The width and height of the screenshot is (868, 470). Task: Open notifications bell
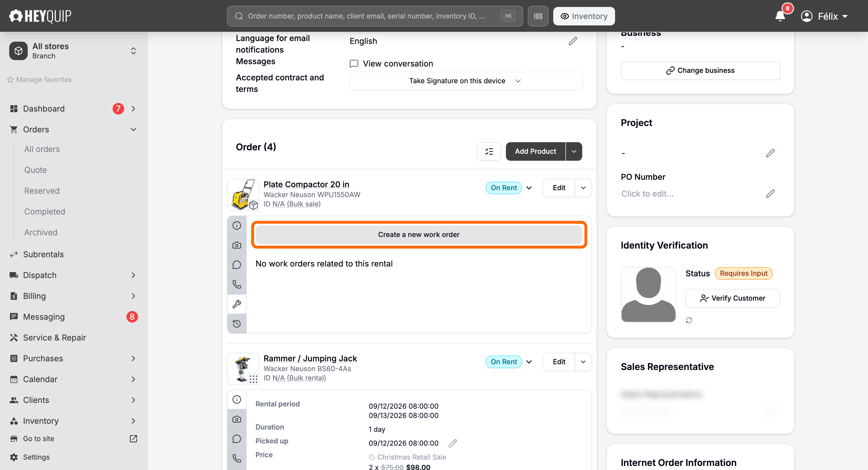[780, 16]
